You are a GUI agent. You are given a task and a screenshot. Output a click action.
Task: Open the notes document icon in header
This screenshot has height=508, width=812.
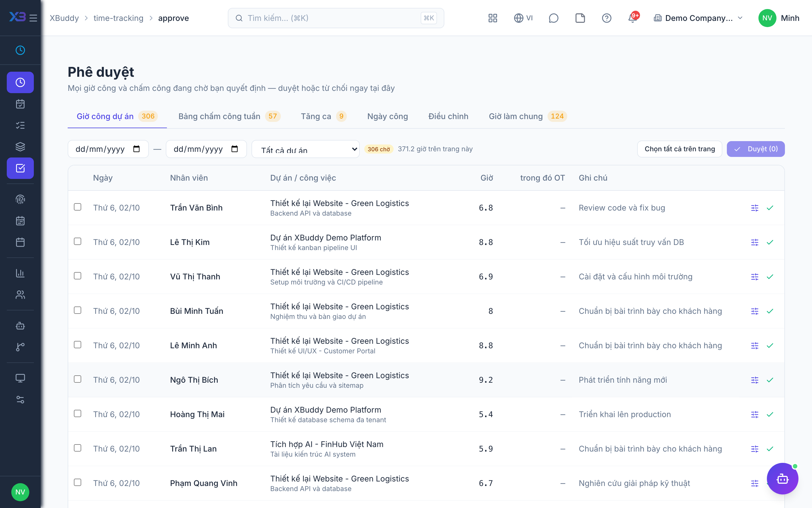(x=580, y=18)
